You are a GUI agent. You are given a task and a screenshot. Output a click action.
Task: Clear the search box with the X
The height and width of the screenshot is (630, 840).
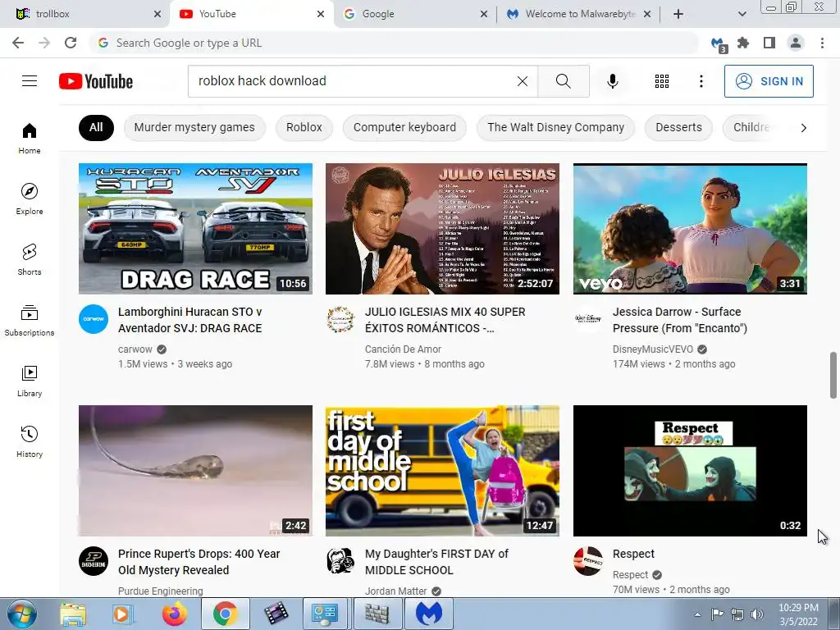[x=523, y=81]
